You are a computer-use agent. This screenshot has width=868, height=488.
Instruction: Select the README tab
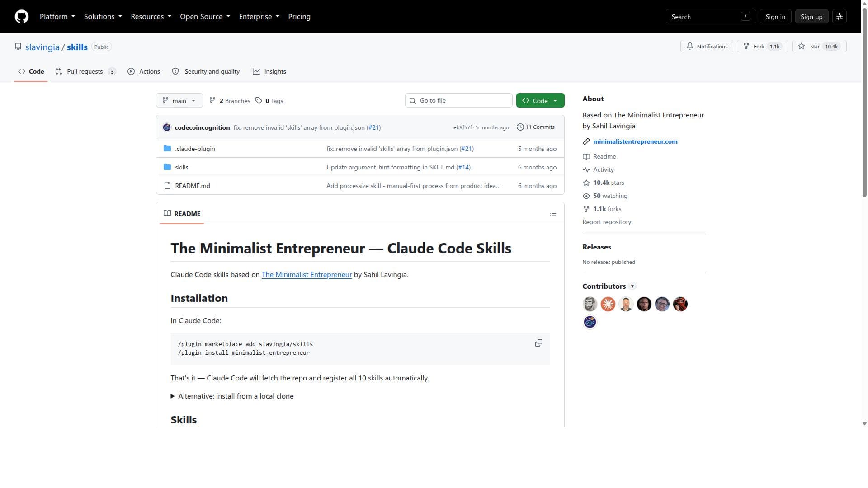pyautogui.click(x=182, y=214)
